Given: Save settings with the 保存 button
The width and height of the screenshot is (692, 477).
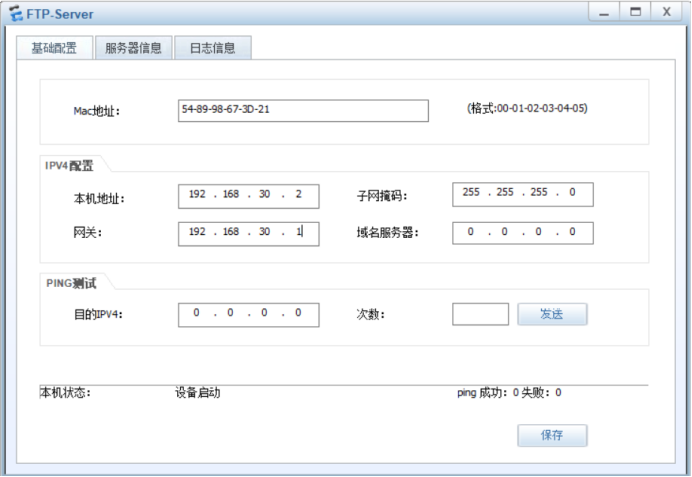Looking at the screenshot, I should tap(552, 436).
